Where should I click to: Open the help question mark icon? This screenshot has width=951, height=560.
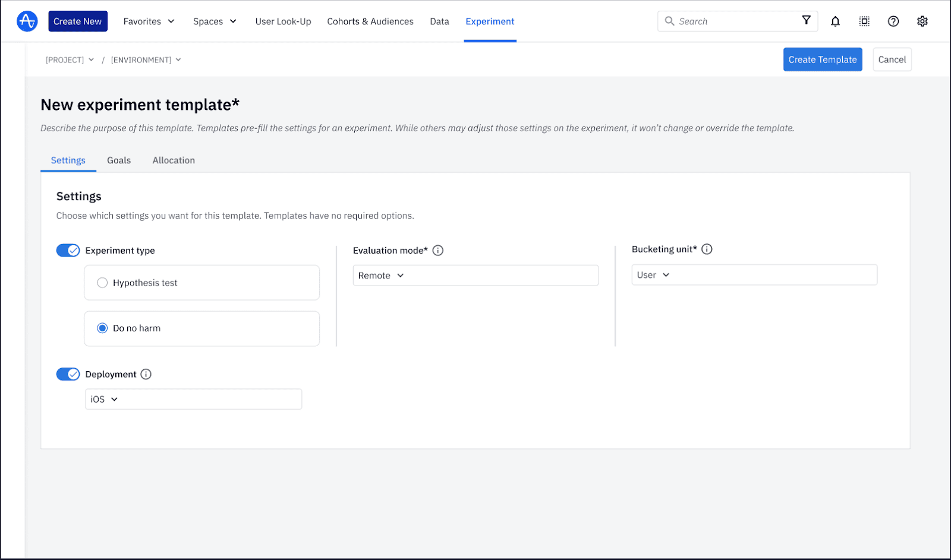pyautogui.click(x=893, y=21)
